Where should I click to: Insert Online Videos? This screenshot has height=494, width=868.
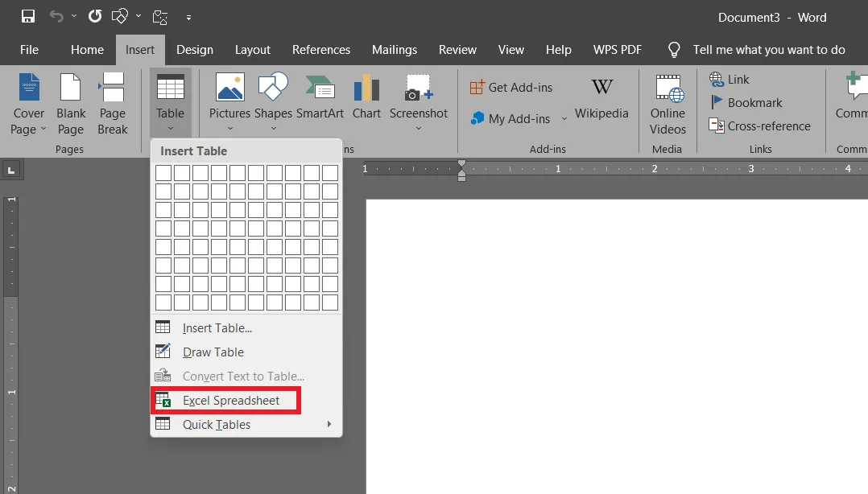pos(668,104)
